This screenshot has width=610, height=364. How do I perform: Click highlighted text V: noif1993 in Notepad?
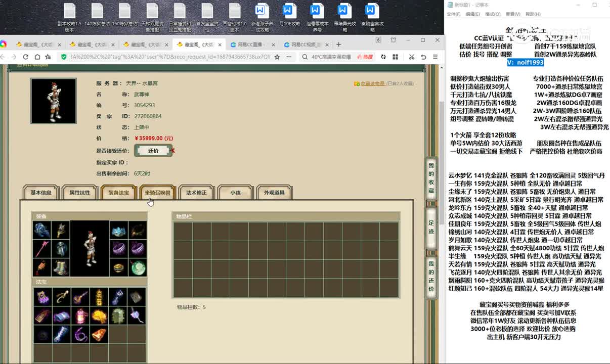coord(526,62)
